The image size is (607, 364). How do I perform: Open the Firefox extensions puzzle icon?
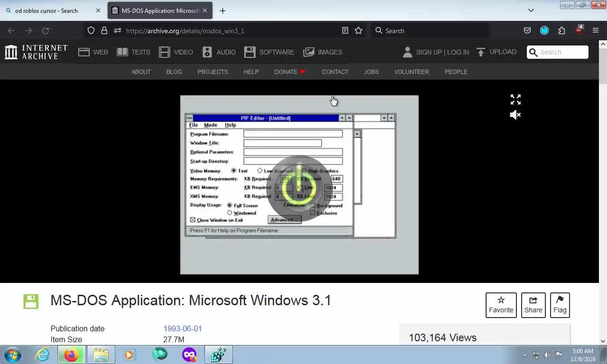click(x=561, y=30)
